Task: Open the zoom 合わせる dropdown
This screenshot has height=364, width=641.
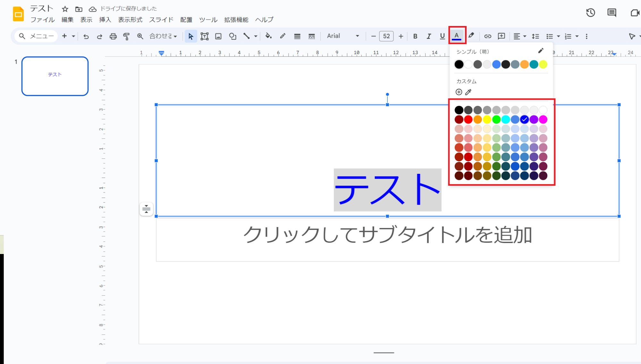Action: (x=163, y=36)
